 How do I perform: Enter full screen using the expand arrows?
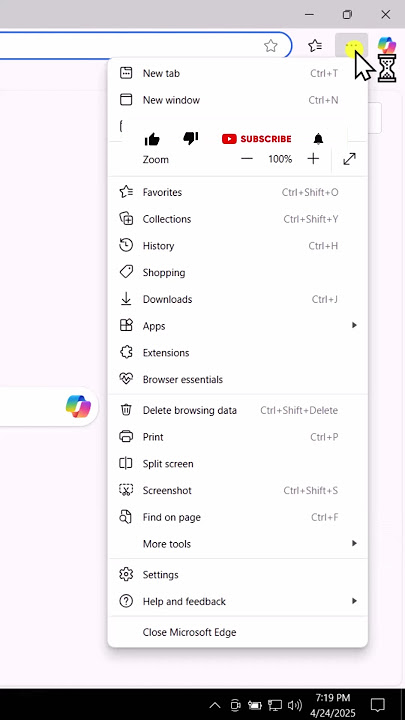point(349,159)
